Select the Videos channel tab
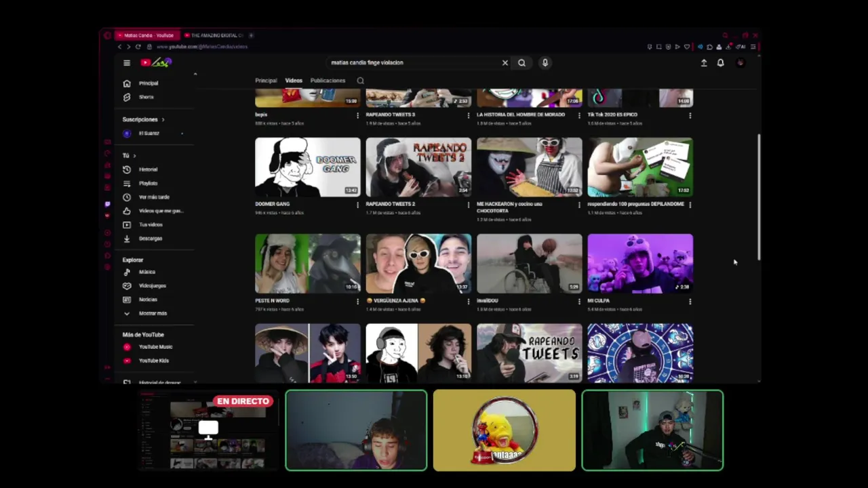Viewport: 868px width, 488px height. (x=294, y=80)
